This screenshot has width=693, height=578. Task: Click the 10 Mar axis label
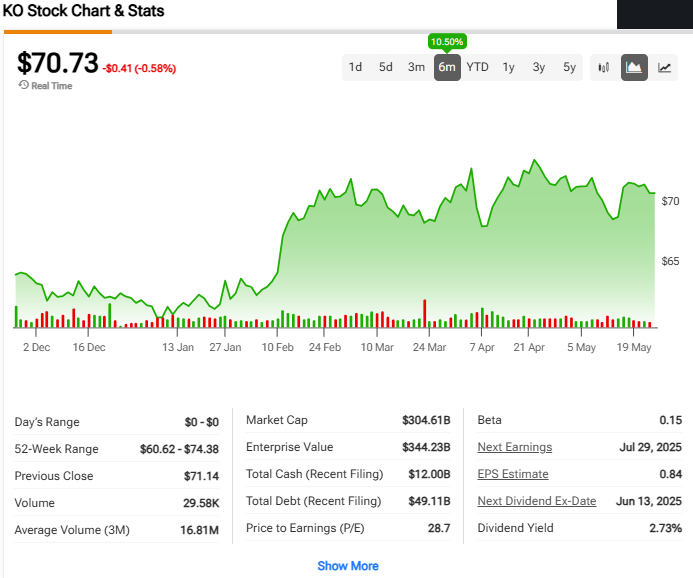pyautogui.click(x=377, y=347)
